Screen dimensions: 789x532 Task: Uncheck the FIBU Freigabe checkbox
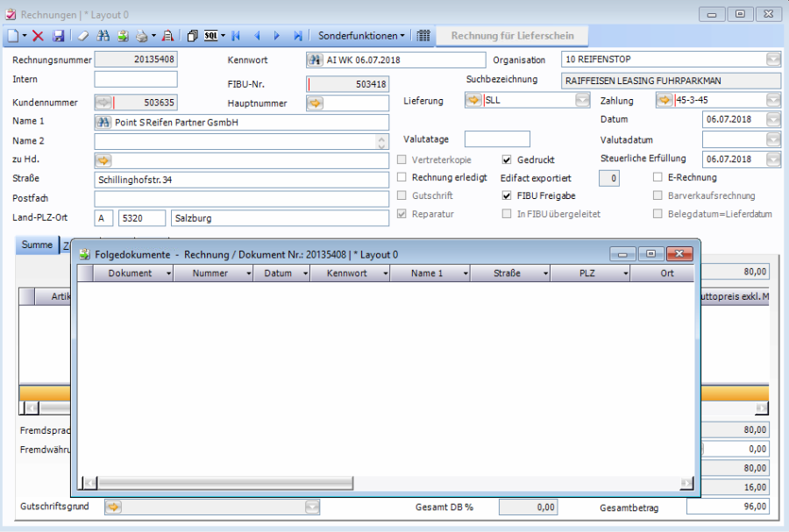click(x=507, y=195)
